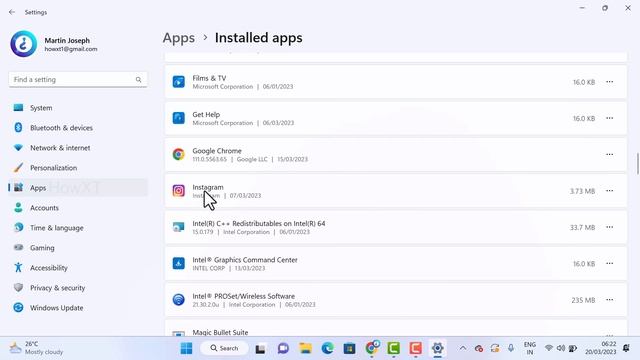Open Windows Update settings
640x360 pixels.
pyautogui.click(x=78, y=308)
